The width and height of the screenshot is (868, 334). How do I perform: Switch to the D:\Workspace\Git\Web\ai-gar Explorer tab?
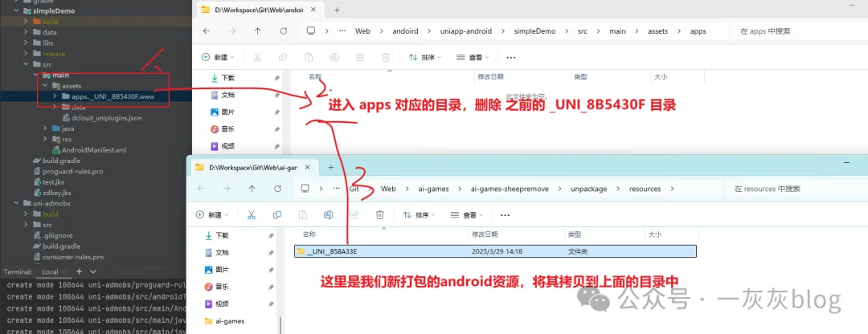point(251,167)
